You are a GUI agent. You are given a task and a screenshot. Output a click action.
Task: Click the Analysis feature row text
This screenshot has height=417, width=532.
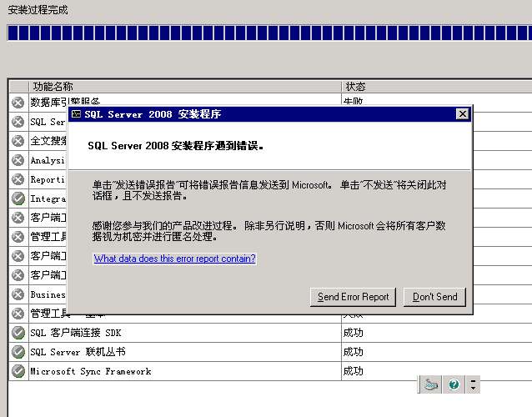48,160
